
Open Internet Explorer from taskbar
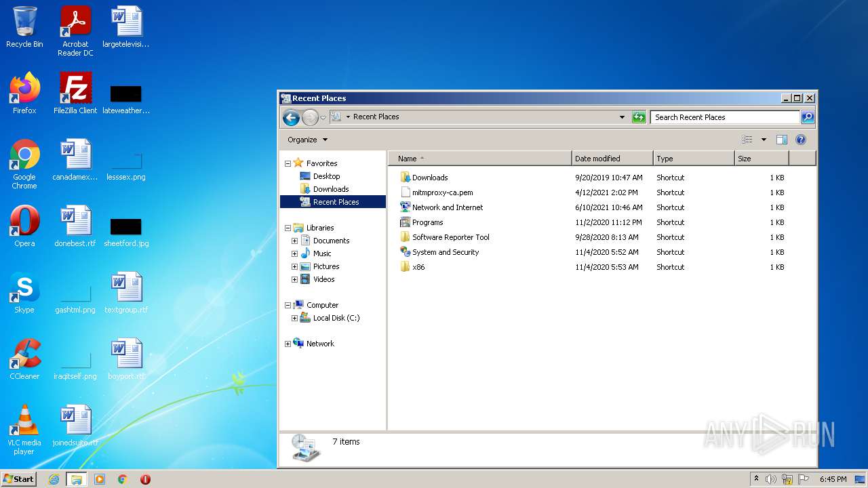point(54,479)
